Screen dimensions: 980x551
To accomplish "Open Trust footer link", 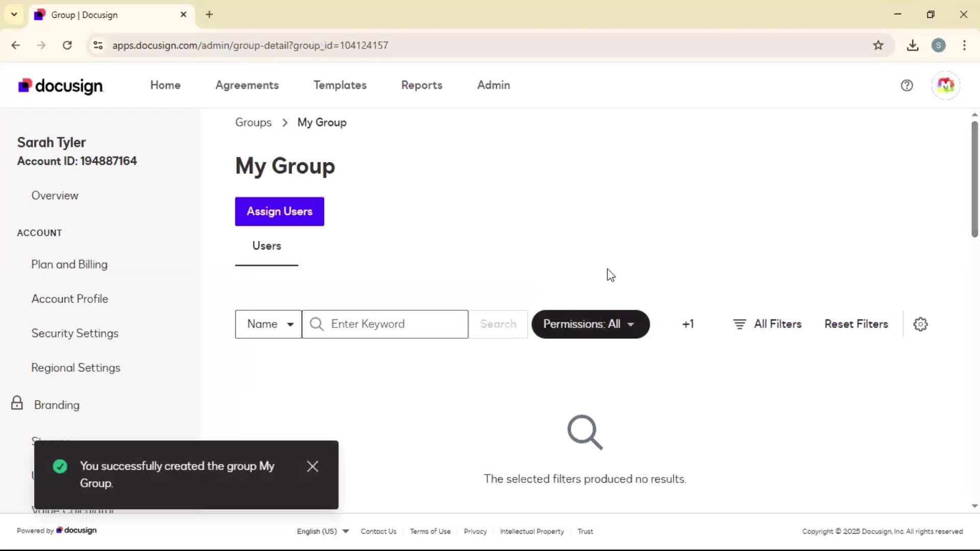I will coord(585,531).
